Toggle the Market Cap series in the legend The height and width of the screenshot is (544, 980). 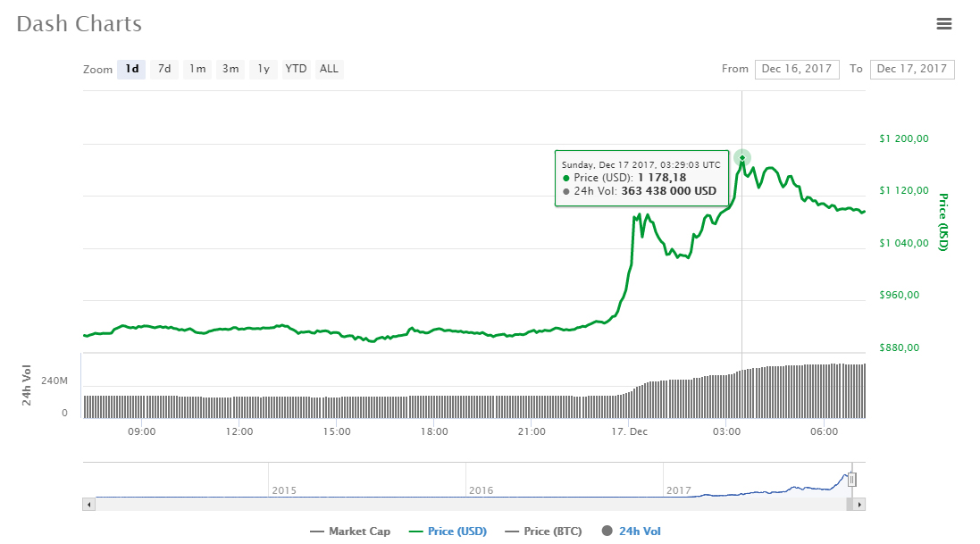click(350, 531)
